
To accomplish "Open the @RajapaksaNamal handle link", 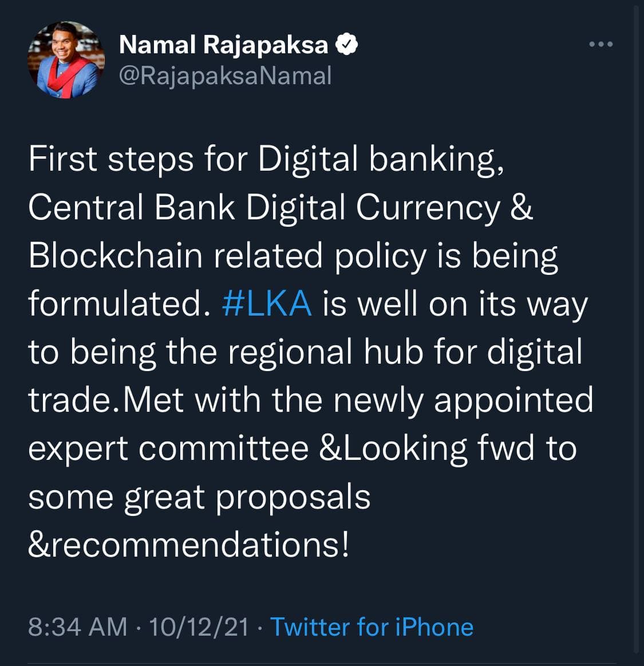I will pos(225,77).
